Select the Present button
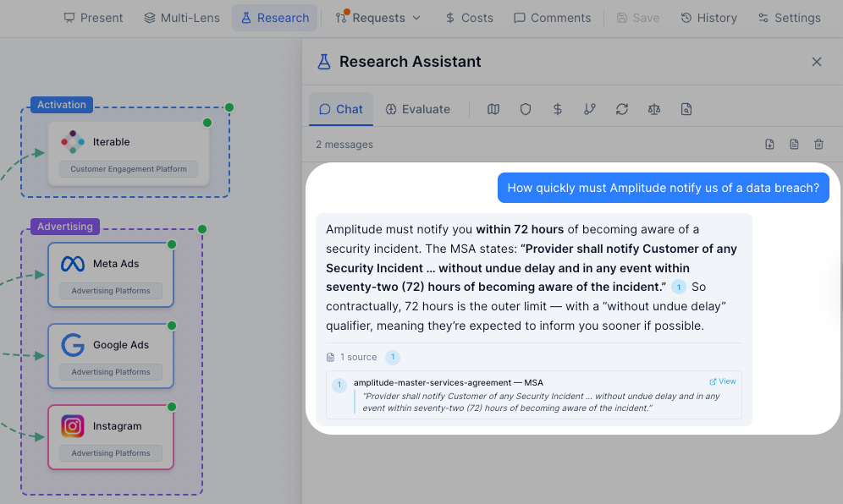Viewport: 843px width, 504px height. point(93,17)
